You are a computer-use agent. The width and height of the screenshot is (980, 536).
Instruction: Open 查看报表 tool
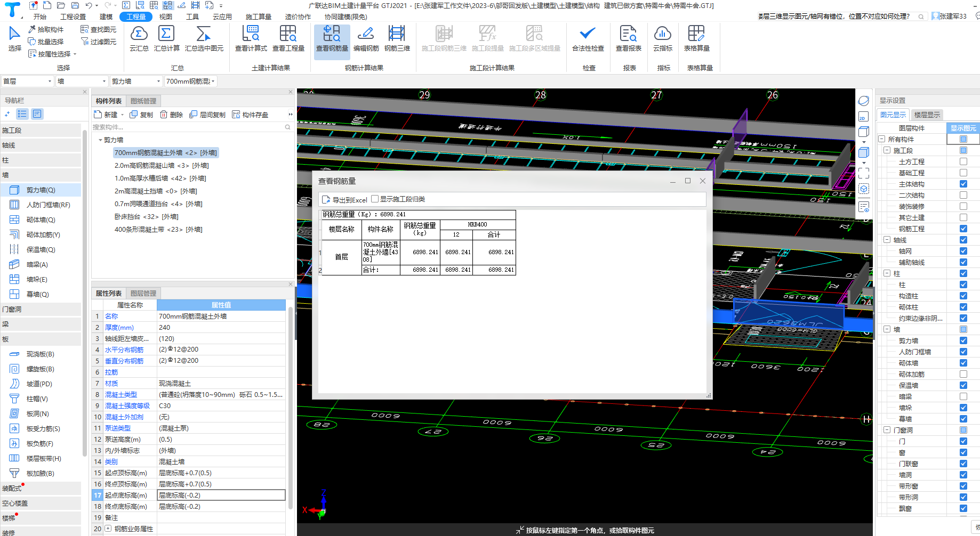628,38
